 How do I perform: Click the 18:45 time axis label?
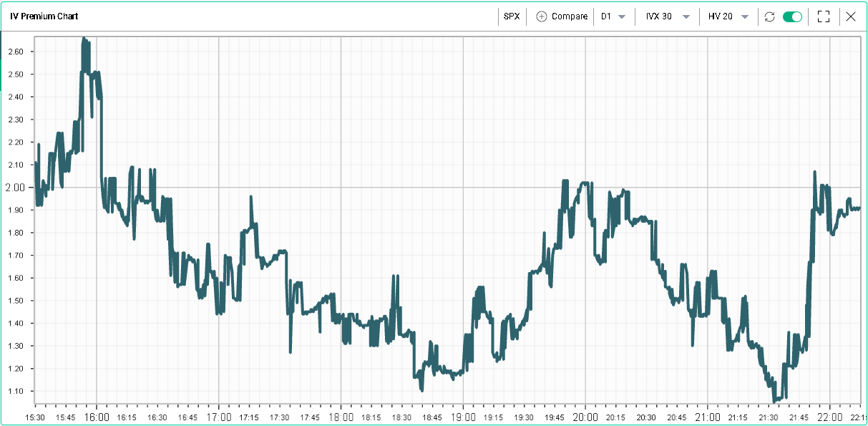pos(433,417)
